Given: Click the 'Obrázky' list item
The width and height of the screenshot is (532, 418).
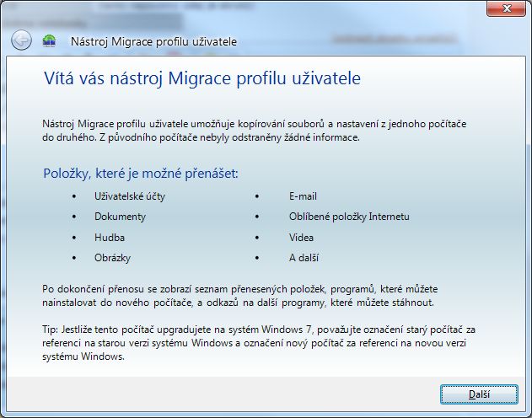Looking at the screenshot, I should coord(113,258).
